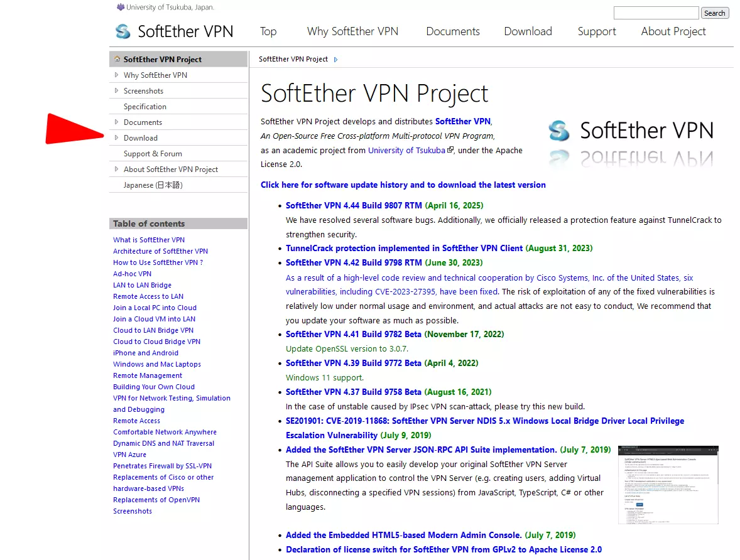Click the external link icon after University of Tsukuba
This screenshot has height=560, width=740.
tap(450, 150)
